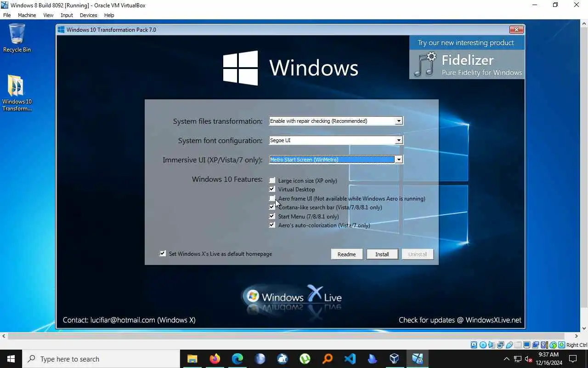
Task: Open the network tray icon
Action: 518,359
